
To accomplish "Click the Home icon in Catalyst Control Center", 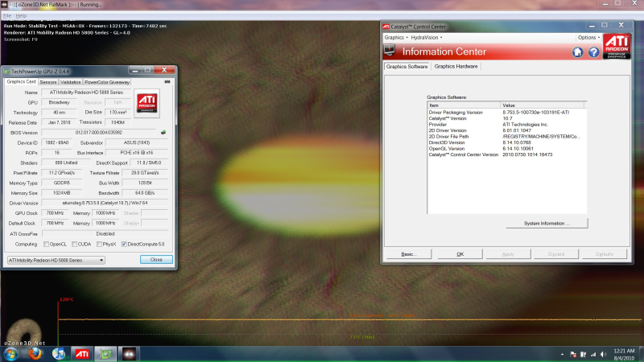I will point(577,52).
